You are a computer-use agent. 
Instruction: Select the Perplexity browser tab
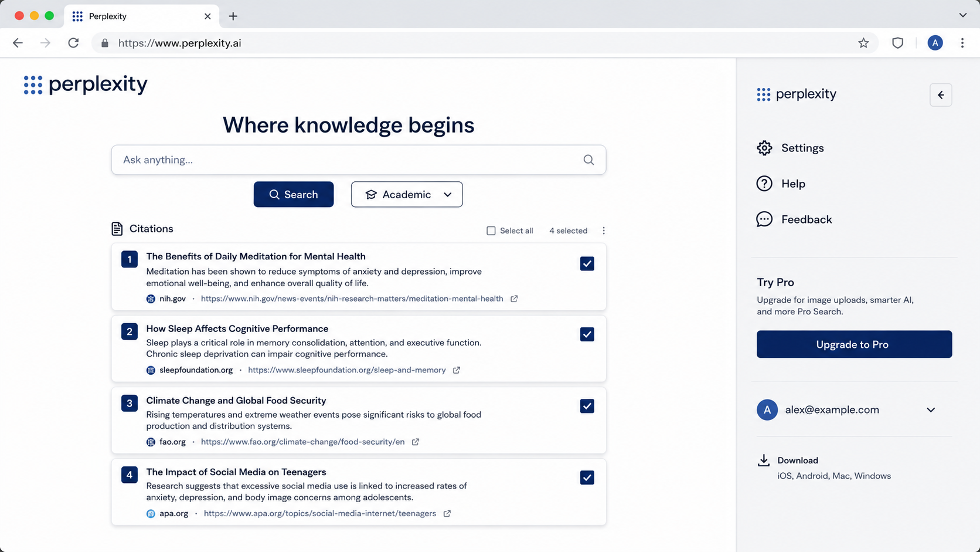tap(142, 16)
